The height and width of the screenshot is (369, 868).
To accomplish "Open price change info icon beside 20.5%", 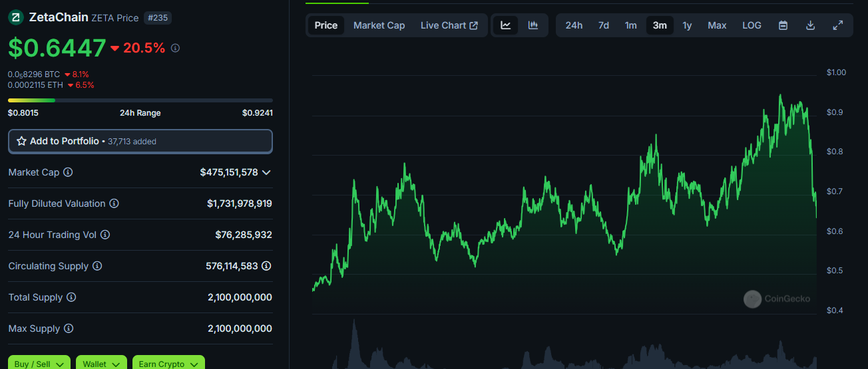I will coord(176,49).
